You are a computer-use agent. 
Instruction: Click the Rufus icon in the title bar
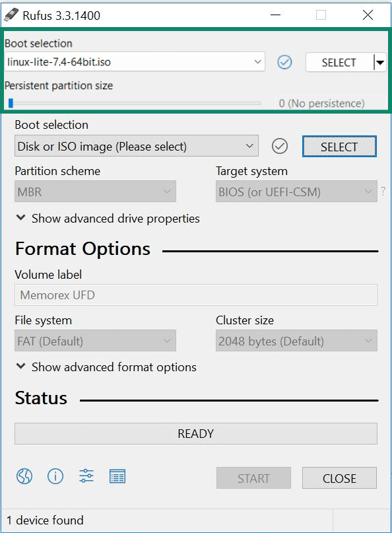(12, 15)
